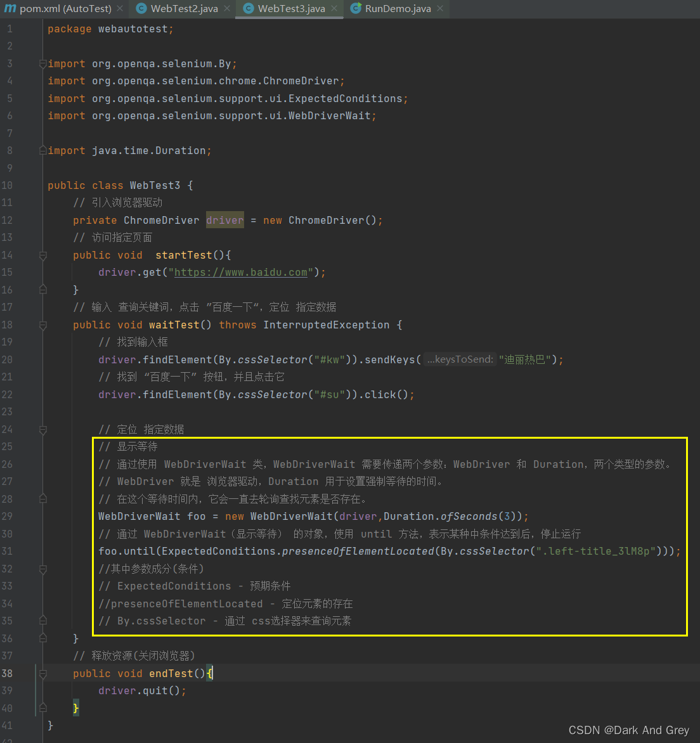Click the comment 显示等待 on line 25

pos(128,446)
